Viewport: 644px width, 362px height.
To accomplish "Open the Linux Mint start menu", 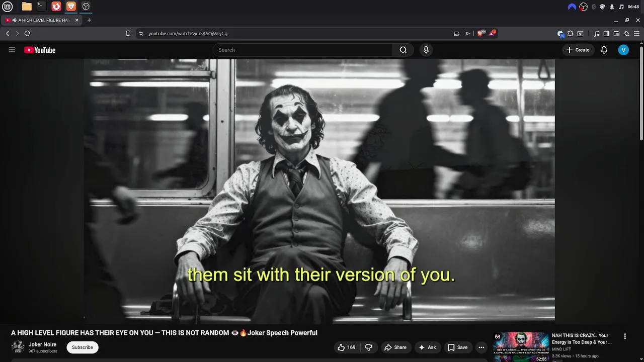I will point(7,7).
